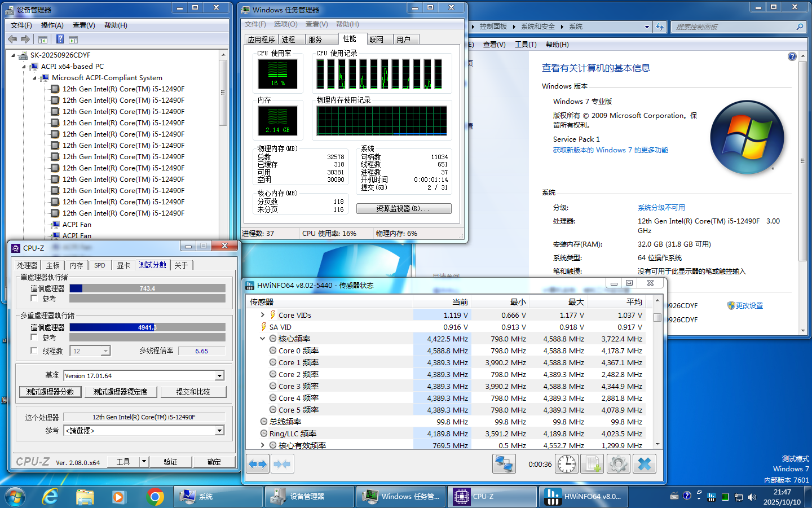Open the CPU-Z SPD tab
Image resolution: width=812 pixels, height=508 pixels.
pos(100,265)
